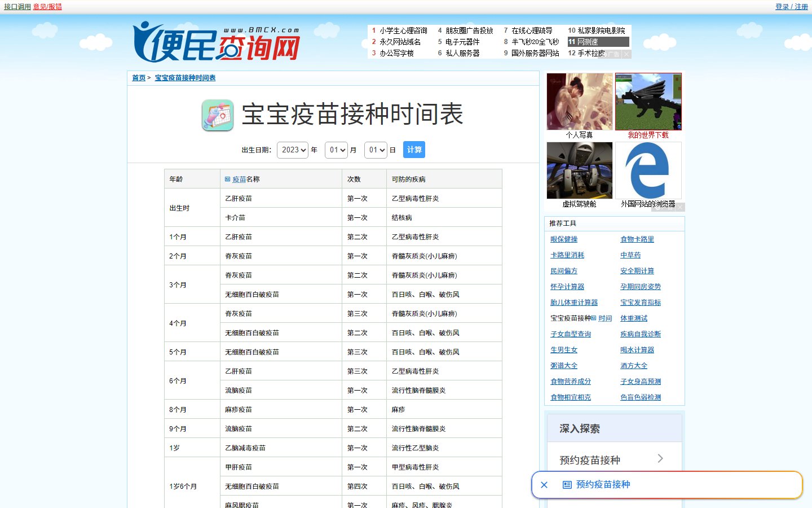
Task: Click the list icon in the 预约疫苗接种 popup
Action: point(567,485)
